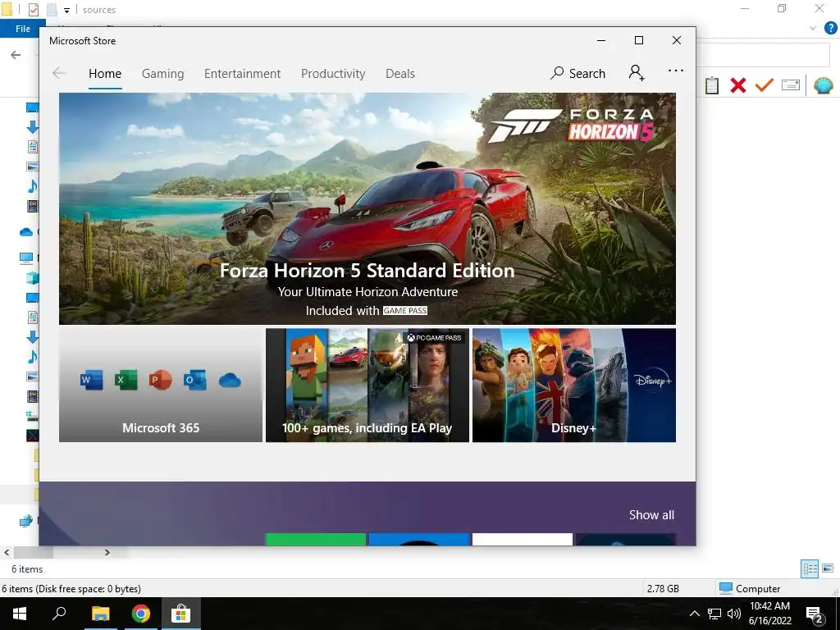The width and height of the screenshot is (840, 630).
Task: Open the Windows Start menu
Action: tap(20, 614)
